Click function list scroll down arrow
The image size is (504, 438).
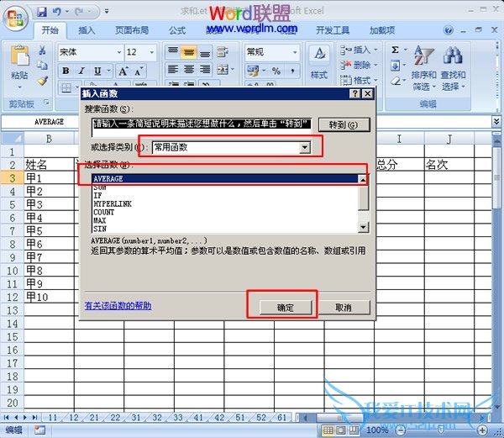[363, 227]
